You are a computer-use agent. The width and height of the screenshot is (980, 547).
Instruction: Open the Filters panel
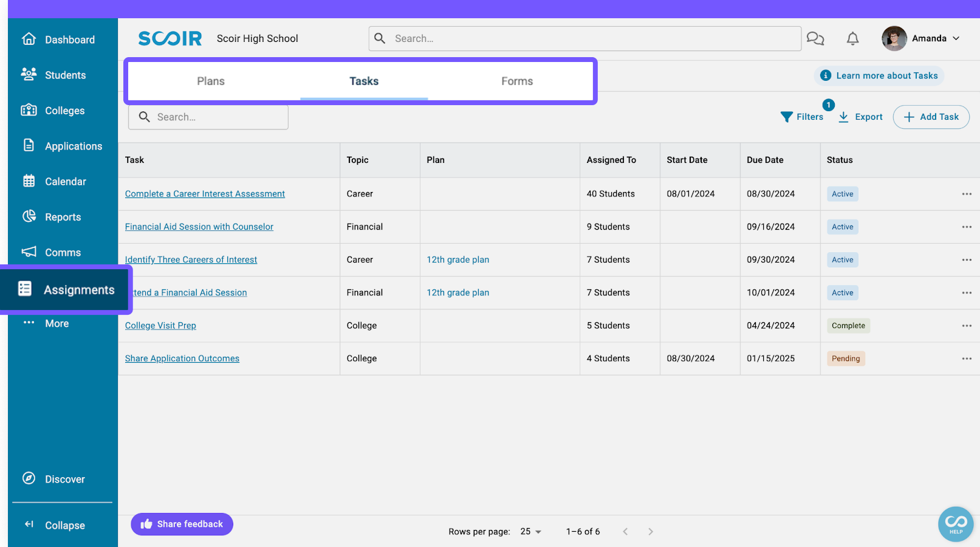802,117
